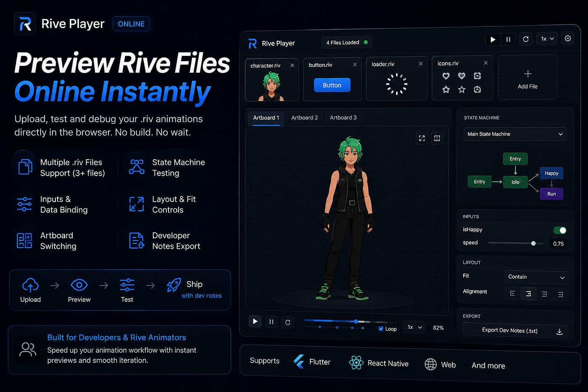This screenshot has height=392, width=588.
Task: Toggle the Loop checkbox
Action: coord(381,329)
